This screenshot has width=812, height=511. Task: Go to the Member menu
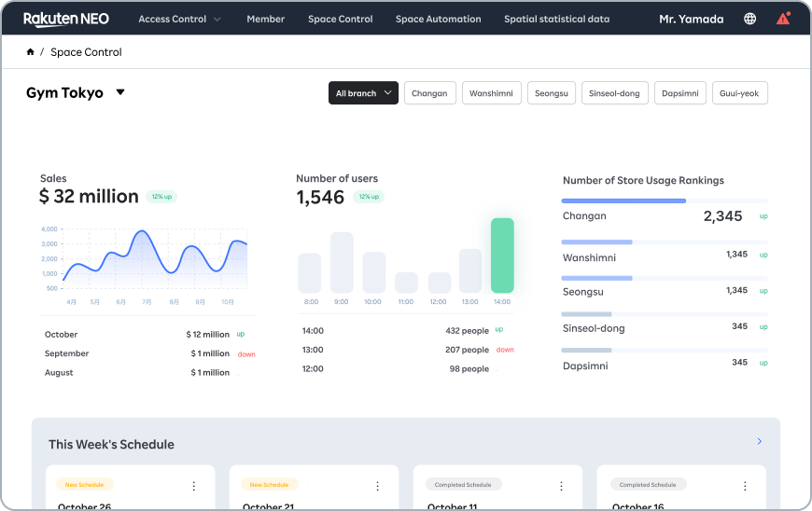[x=266, y=19]
